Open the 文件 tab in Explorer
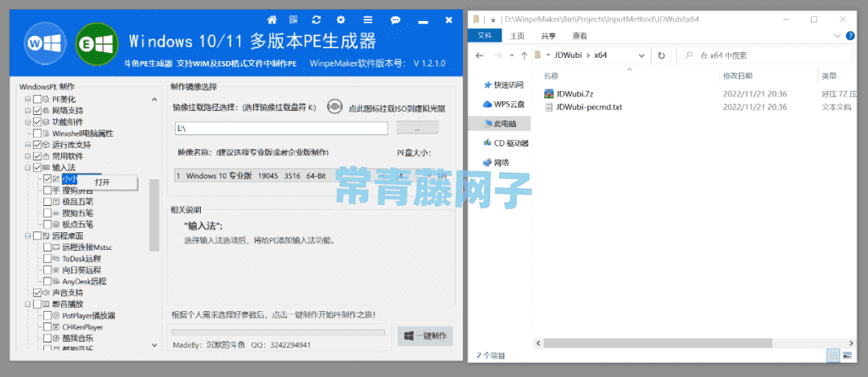 485,36
